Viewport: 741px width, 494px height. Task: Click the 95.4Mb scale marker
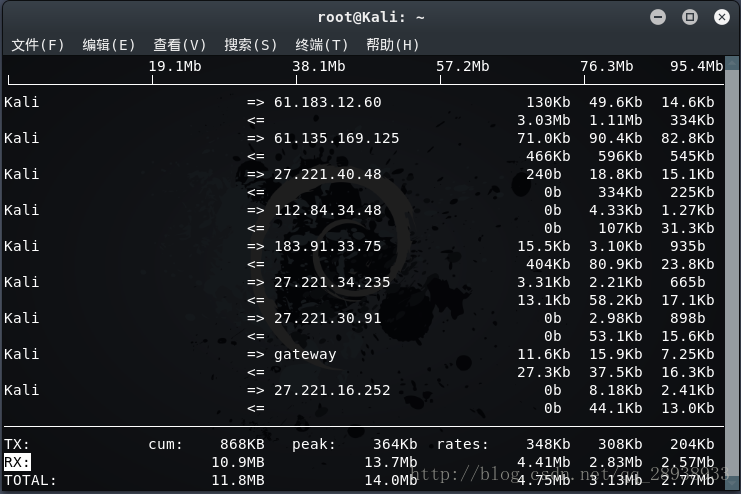(697, 66)
